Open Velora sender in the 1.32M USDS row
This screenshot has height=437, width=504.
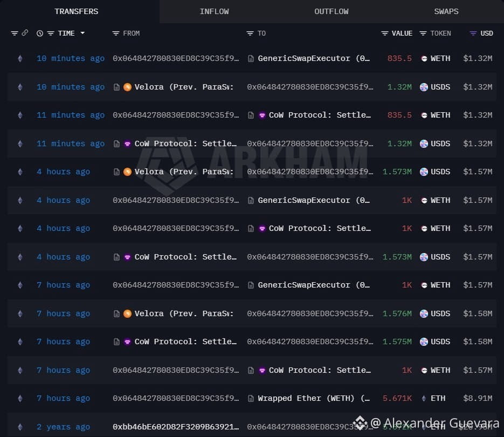(x=183, y=87)
